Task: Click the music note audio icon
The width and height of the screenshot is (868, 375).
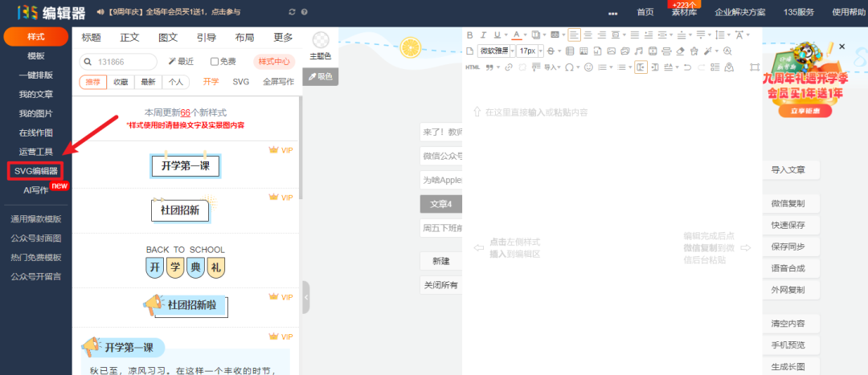Action: pos(639,51)
